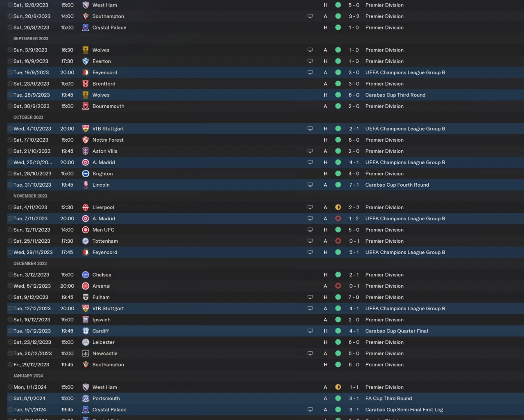524x420 pixels.
Task: Click UEFA Champions League Group B for A. Madrid home
Action: click(405, 163)
